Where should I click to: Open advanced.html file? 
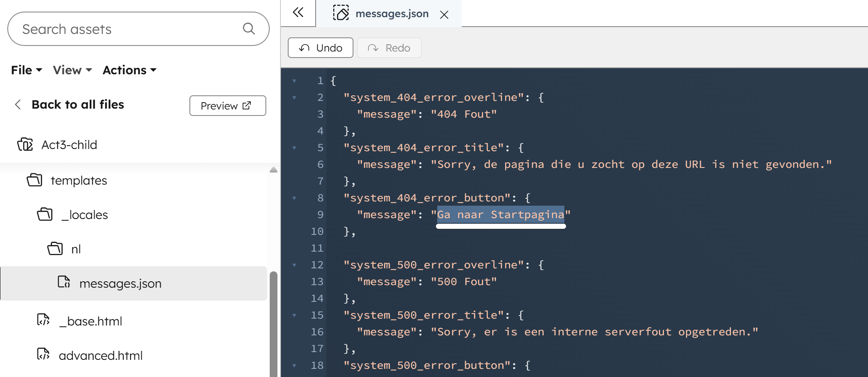coord(101,356)
